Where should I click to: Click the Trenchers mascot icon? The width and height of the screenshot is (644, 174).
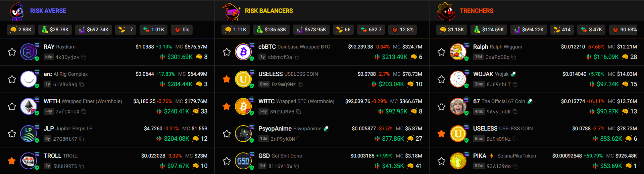pyautogui.click(x=446, y=11)
